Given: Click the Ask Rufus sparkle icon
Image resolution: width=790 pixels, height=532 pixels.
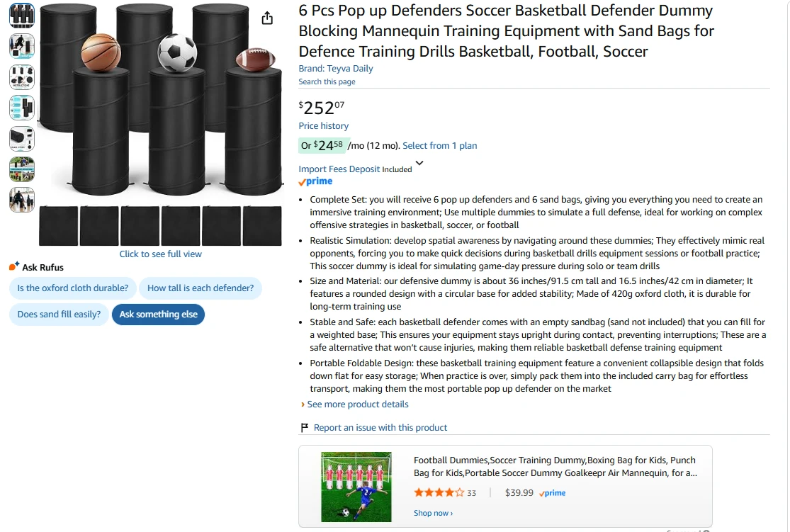Looking at the screenshot, I should [14, 266].
